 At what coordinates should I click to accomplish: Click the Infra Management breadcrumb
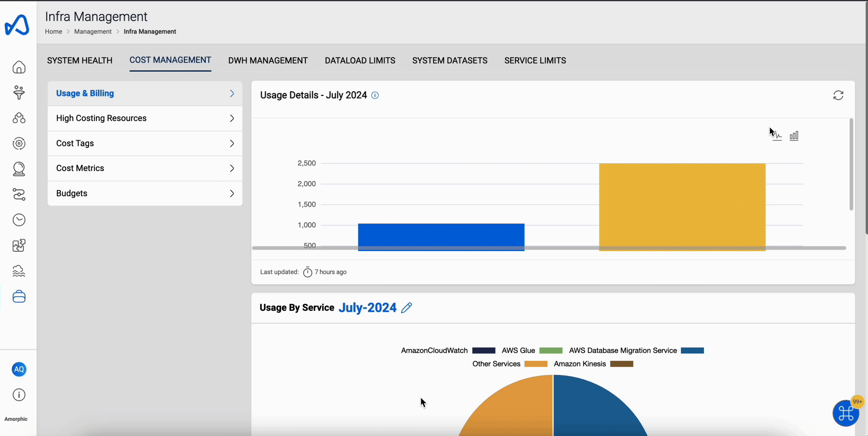(x=150, y=31)
